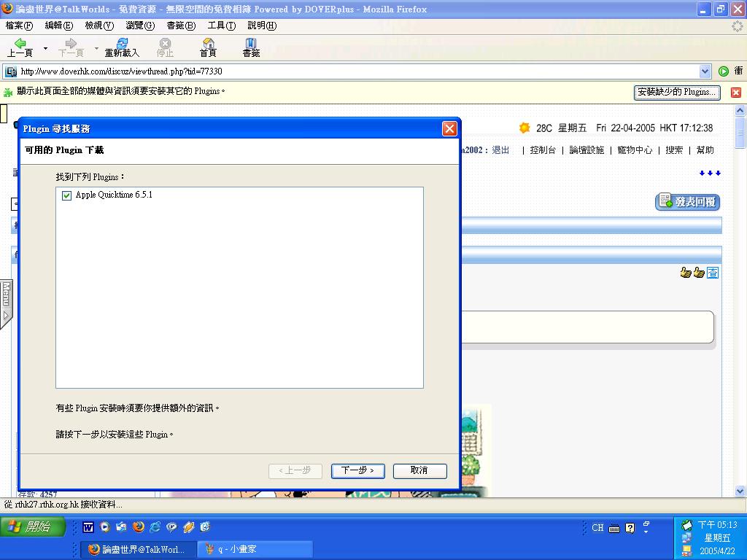Expand the collapsed Menu side panel
The image size is (747, 560).
[x=6, y=304]
